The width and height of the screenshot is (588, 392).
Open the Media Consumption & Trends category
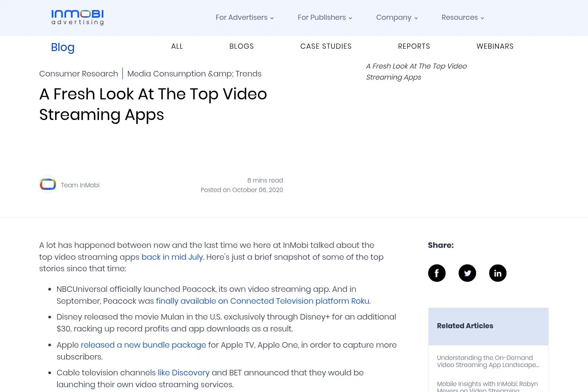tap(194, 74)
